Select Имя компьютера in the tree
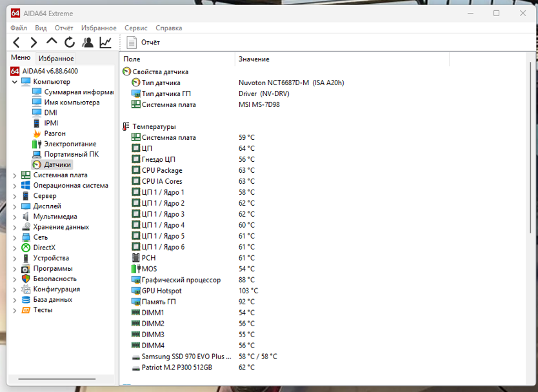Viewport: 538px width, 392px height. point(72,103)
